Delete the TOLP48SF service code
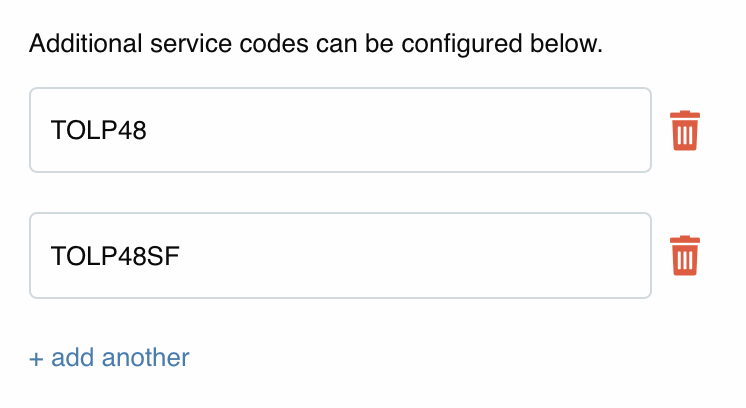The image size is (746, 408). [685, 256]
